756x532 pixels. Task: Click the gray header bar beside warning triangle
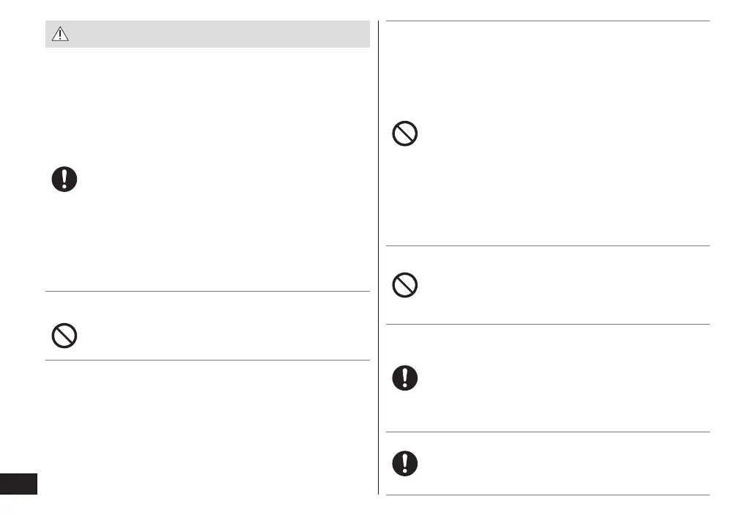(220, 34)
